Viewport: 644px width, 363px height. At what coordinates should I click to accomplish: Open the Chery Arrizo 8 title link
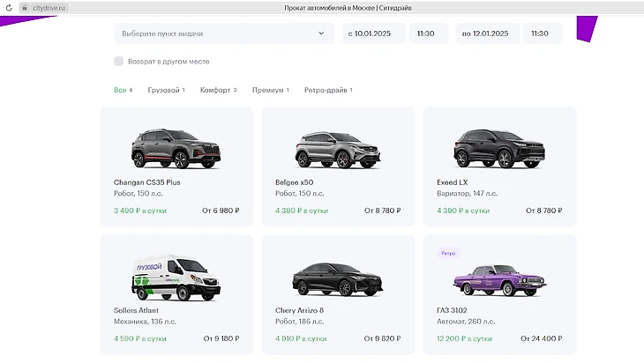pyautogui.click(x=300, y=310)
